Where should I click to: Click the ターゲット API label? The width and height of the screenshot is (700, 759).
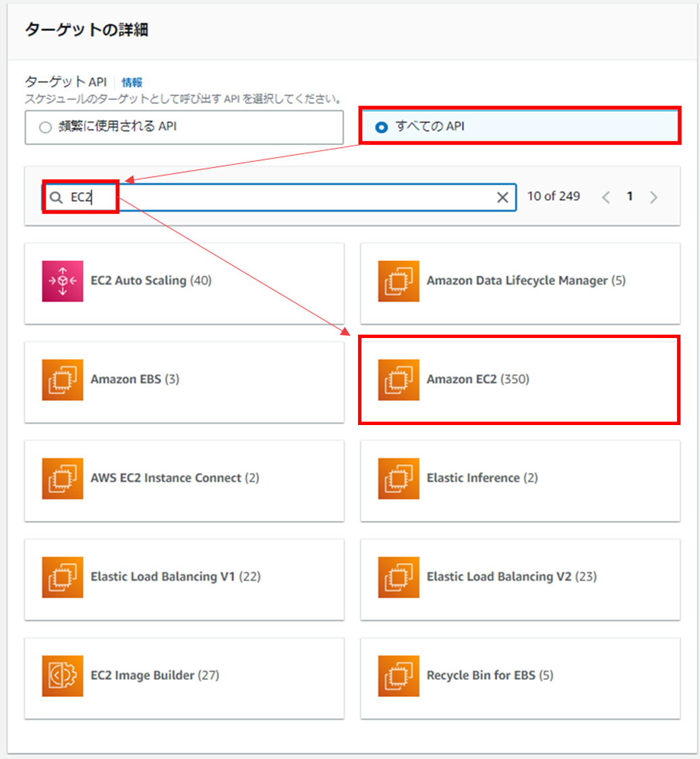click(66, 82)
